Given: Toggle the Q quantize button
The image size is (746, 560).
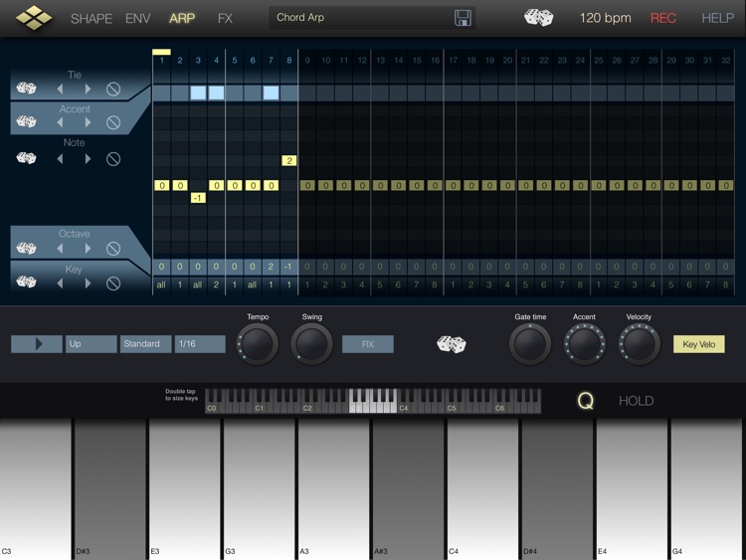Looking at the screenshot, I should click(x=585, y=401).
